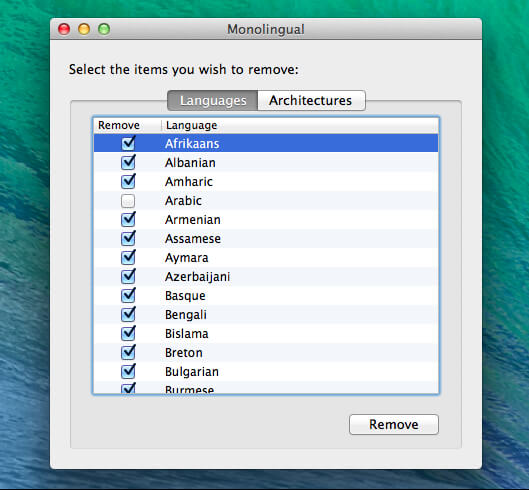Select the Breton language name
The image size is (529, 490).
(x=184, y=353)
